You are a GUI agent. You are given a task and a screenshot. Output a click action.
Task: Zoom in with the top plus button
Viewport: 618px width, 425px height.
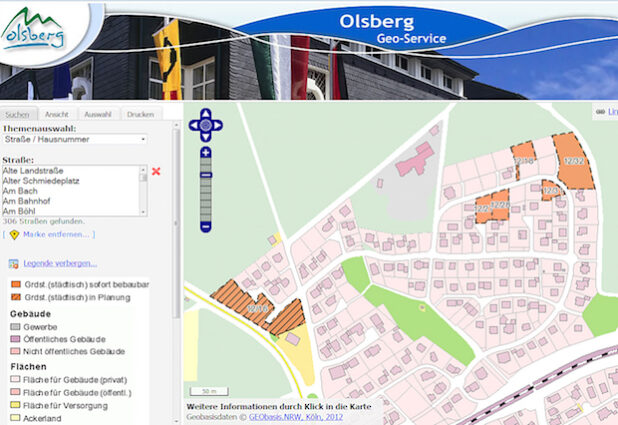tap(205, 153)
